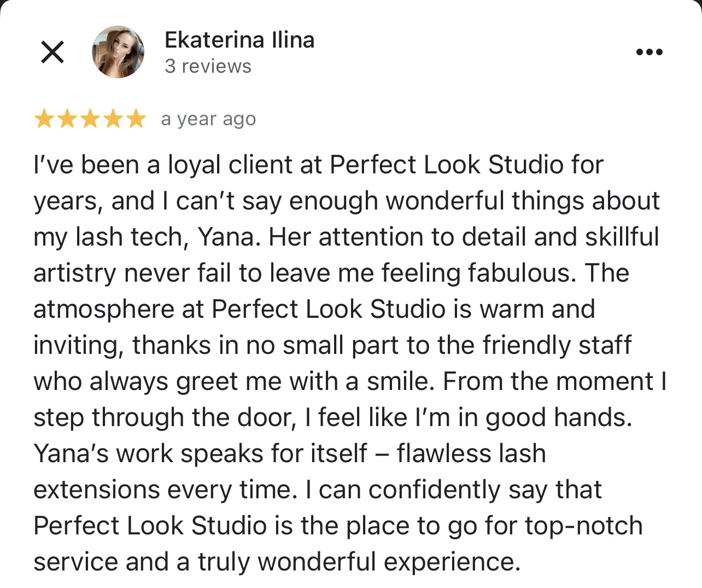Click the "a year ago" timestamp
Screen dimensions: 702x588
(208, 119)
